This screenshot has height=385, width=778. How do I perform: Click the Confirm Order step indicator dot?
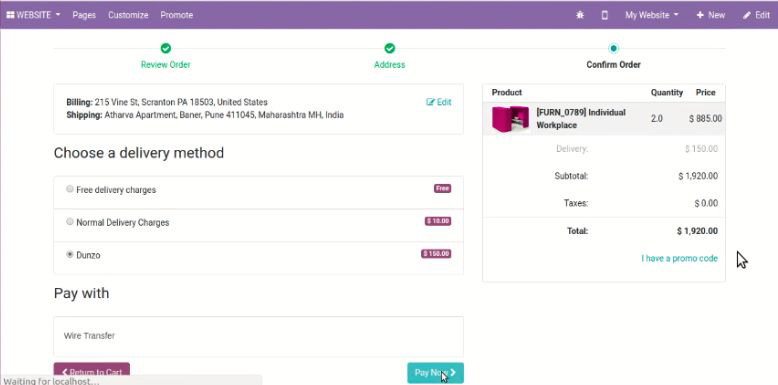pos(614,48)
